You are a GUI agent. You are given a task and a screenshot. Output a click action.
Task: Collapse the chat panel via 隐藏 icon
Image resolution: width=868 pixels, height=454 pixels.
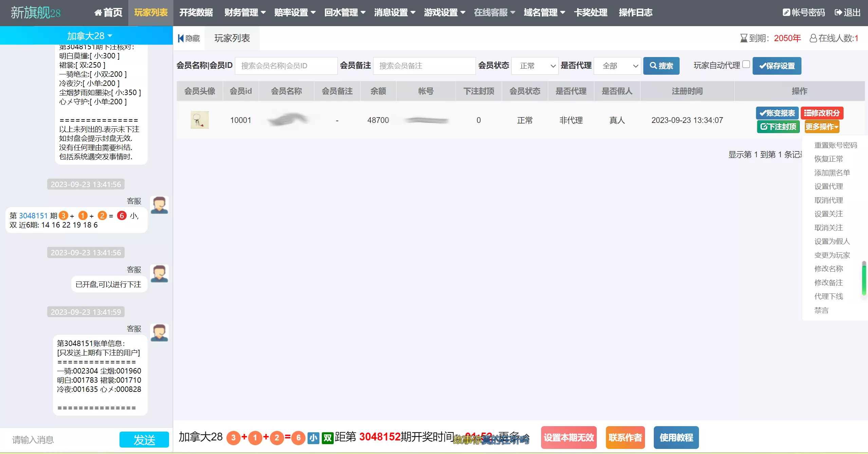point(181,38)
